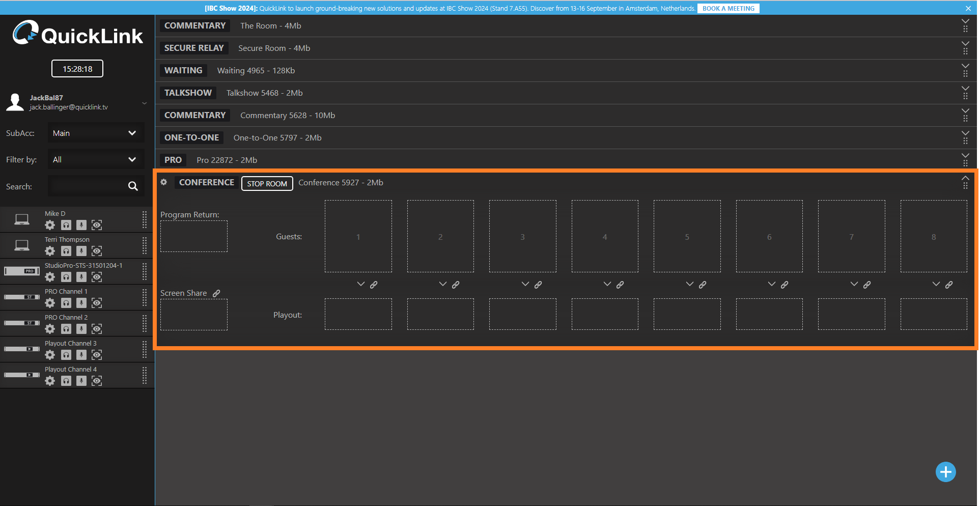Click the Conference room settings gear

(x=164, y=182)
